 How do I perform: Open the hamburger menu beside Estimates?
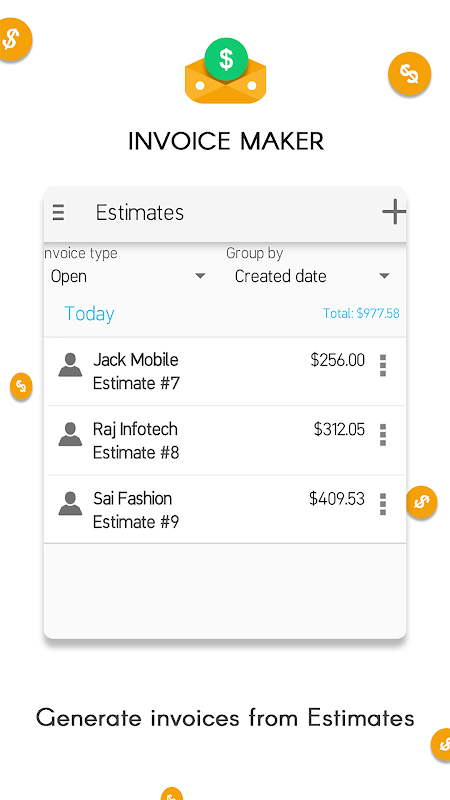[x=59, y=212]
